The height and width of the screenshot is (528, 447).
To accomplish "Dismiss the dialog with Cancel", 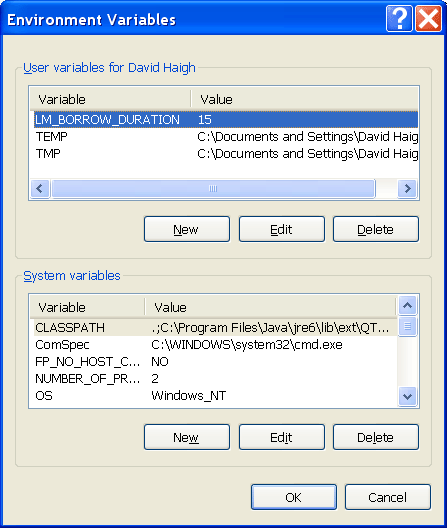I will coord(388,497).
